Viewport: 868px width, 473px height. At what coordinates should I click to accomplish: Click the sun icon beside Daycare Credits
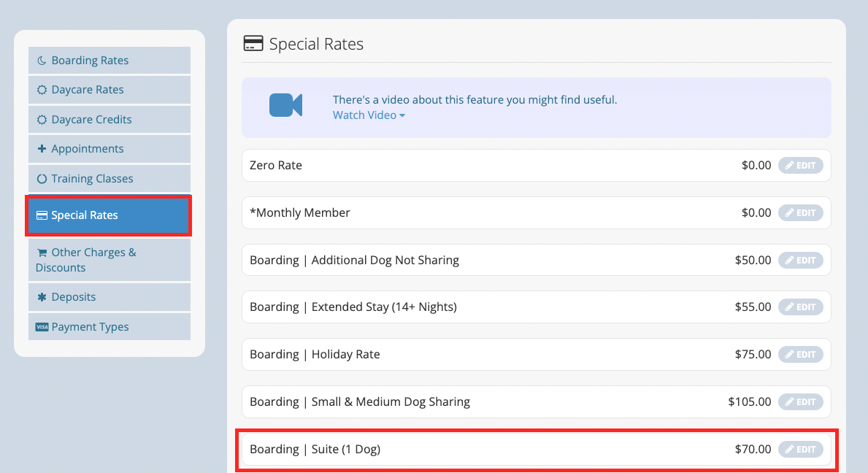coord(42,120)
